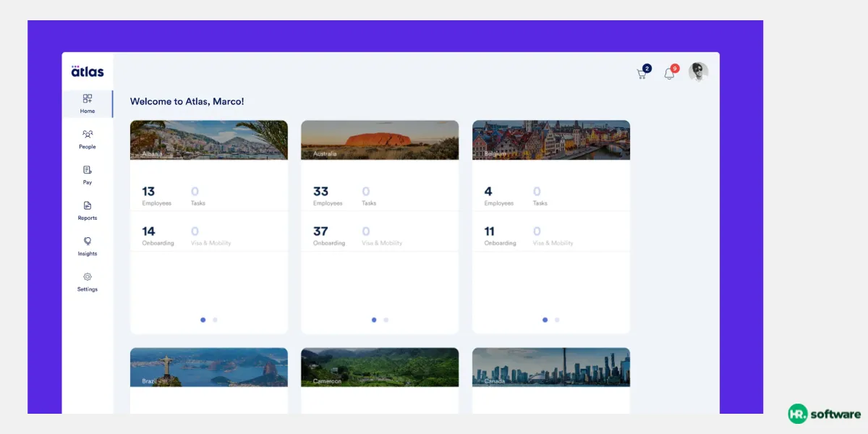Open the Canada country image

pyautogui.click(x=551, y=367)
